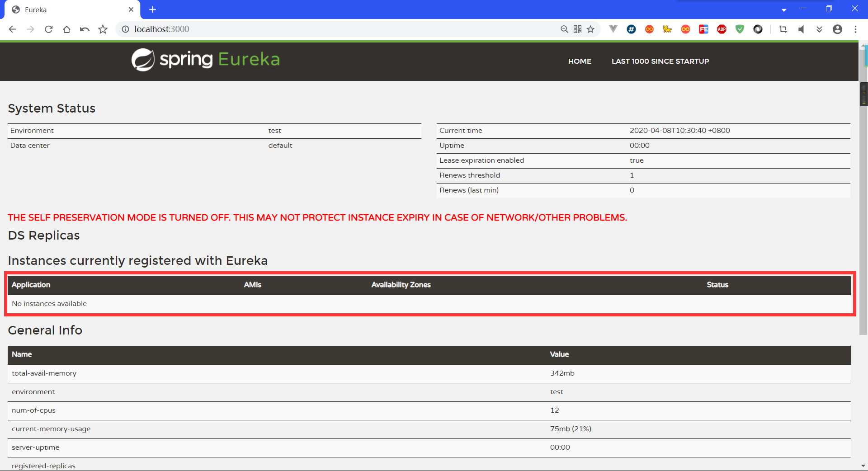The width and height of the screenshot is (868, 471).
Task: Select current-memory-usage value 75mb (21%)
Action: click(571, 429)
